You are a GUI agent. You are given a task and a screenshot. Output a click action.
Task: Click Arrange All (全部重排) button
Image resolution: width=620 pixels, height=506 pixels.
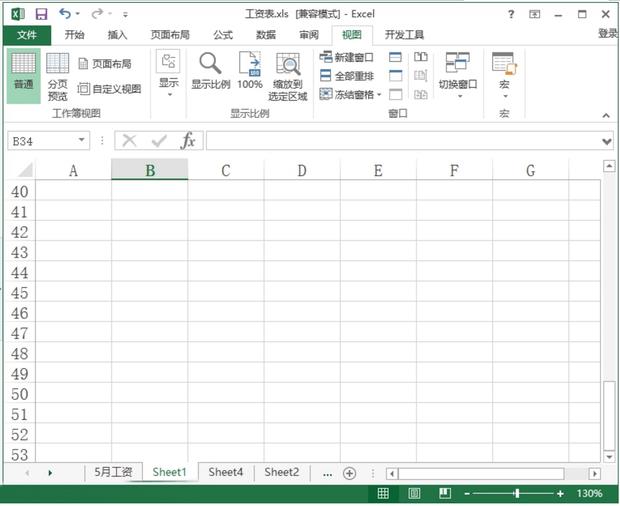(x=346, y=76)
